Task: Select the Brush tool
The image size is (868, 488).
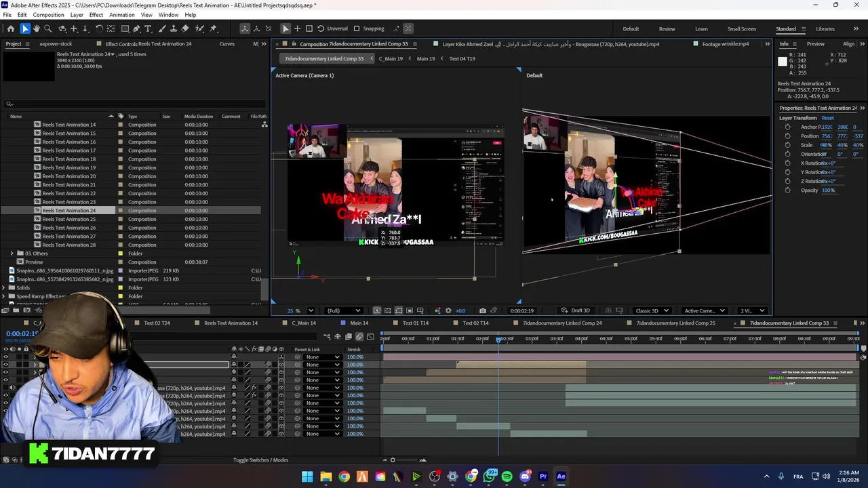Action: click(x=162, y=28)
